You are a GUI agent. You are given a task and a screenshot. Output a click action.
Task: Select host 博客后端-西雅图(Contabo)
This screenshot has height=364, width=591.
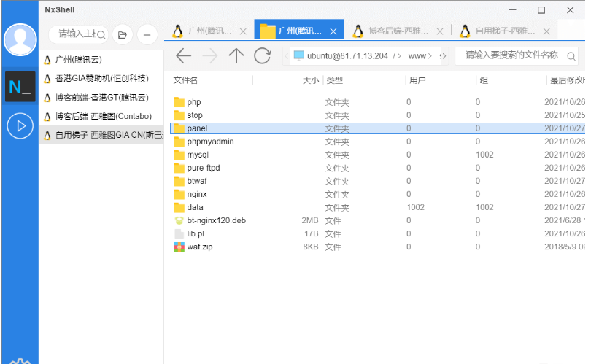[x=101, y=116]
